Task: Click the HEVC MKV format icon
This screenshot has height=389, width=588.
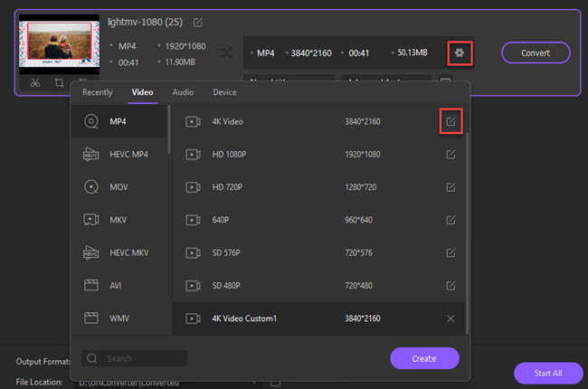Action: (90, 252)
